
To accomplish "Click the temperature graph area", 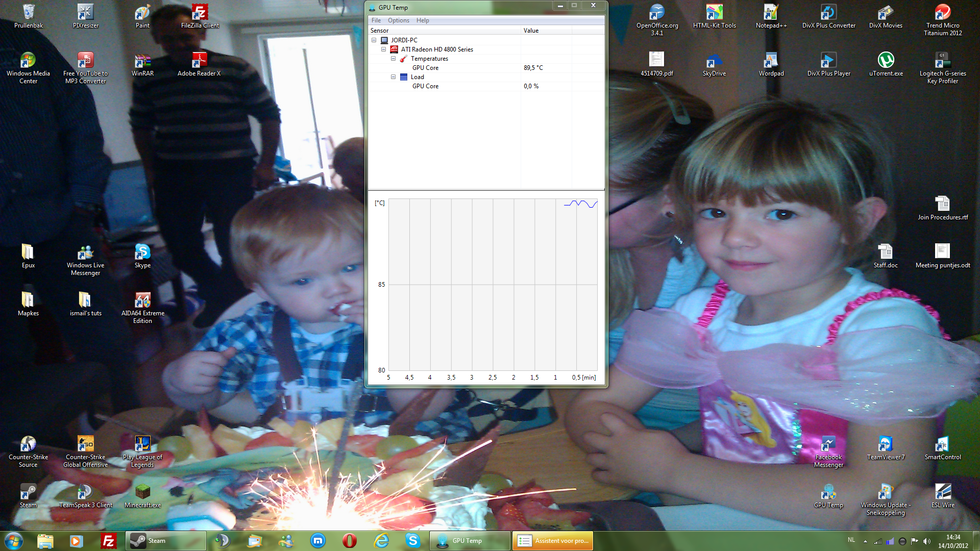I will coord(493,285).
